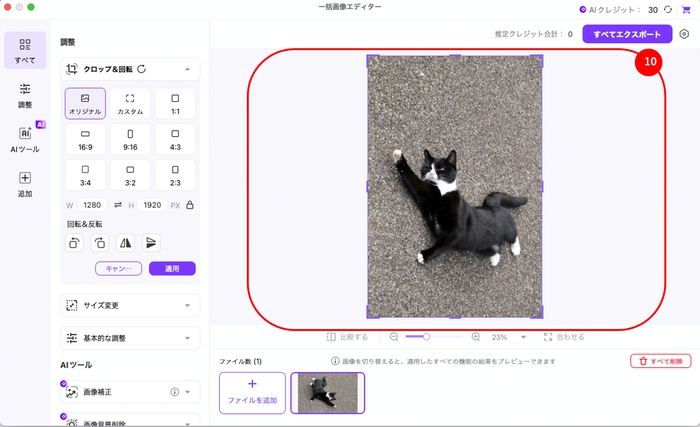Click the width field showing 1280
This screenshot has width=700, height=427.
[92, 205]
